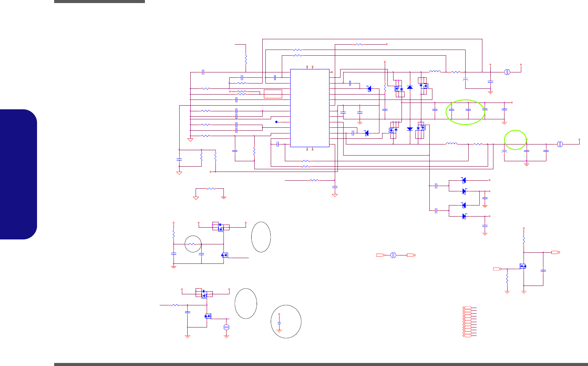Viewport: 588px width, 366px height.
Task: Select the tall black ellipse beside the upper-left MOSFET circuit
Action: [x=261, y=237]
